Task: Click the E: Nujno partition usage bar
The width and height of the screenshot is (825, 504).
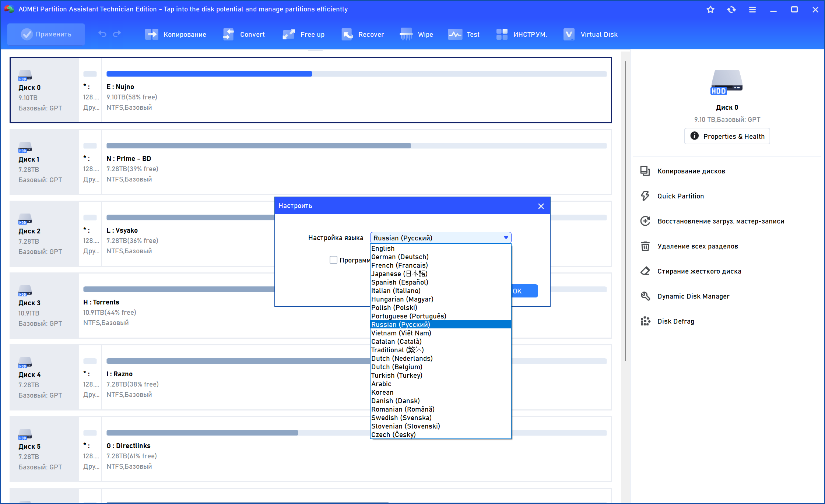Action: coord(356,74)
